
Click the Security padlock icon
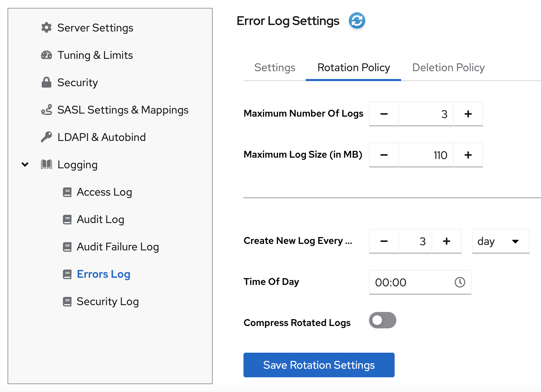click(47, 82)
